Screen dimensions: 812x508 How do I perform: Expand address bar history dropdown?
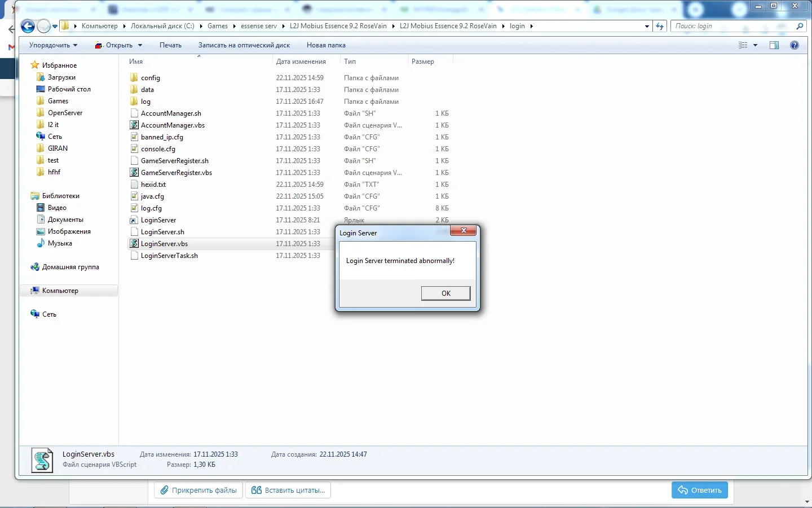(x=647, y=26)
